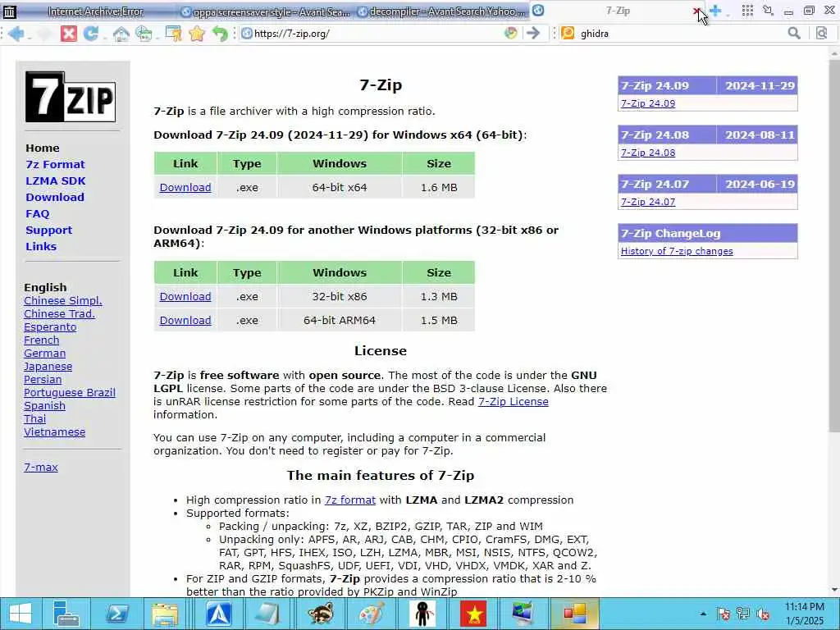
Task: Click the address bar URL field
Action: 375,33
